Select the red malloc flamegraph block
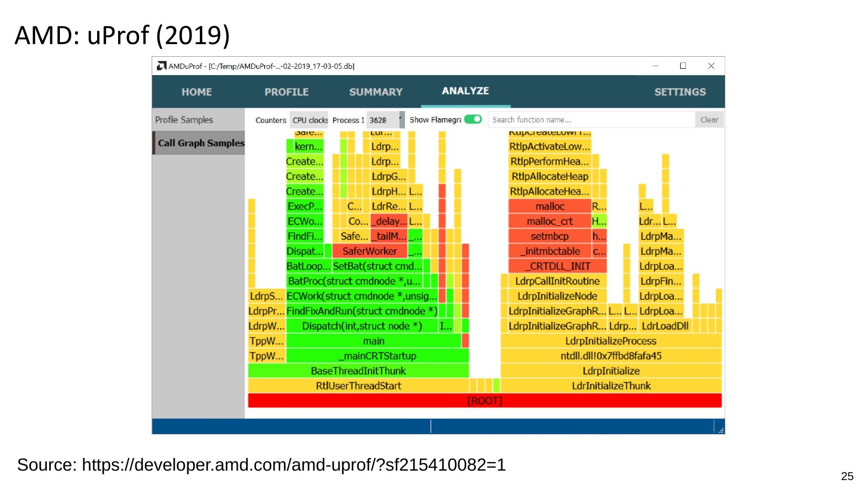This screenshot has height=489, width=868. [549, 206]
